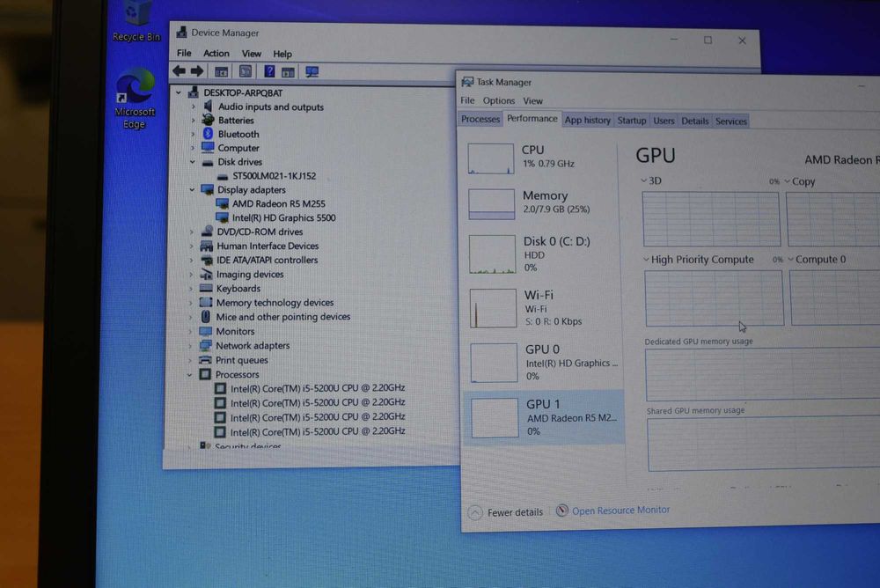Open View menu in Task Manager
This screenshot has width=880, height=588.
point(532,101)
